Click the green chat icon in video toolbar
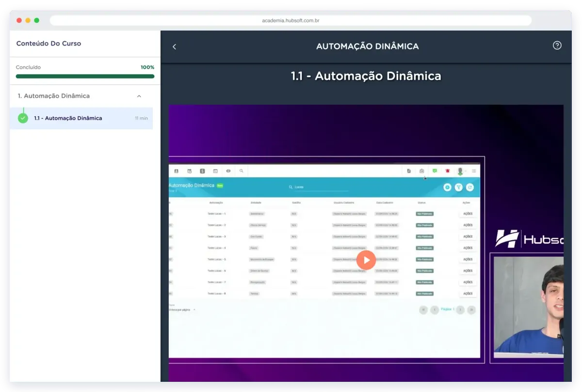The image size is (582, 392). (435, 171)
